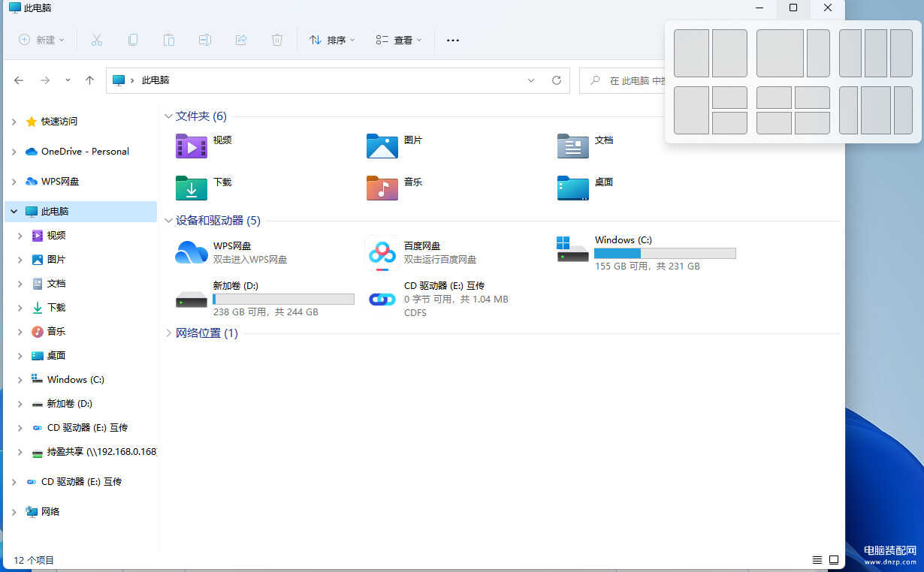Open the three-dot more options menu
The image size is (924, 572).
pyautogui.click(x=453, y=40)
